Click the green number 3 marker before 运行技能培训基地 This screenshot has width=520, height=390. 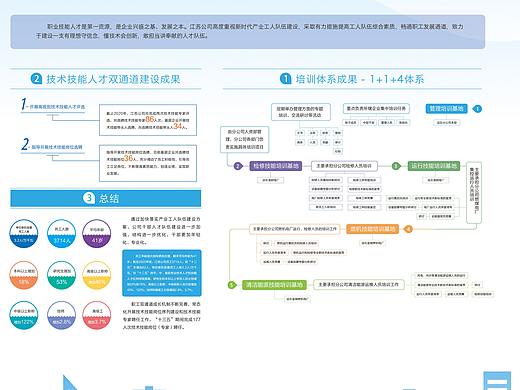coord(396,166)
